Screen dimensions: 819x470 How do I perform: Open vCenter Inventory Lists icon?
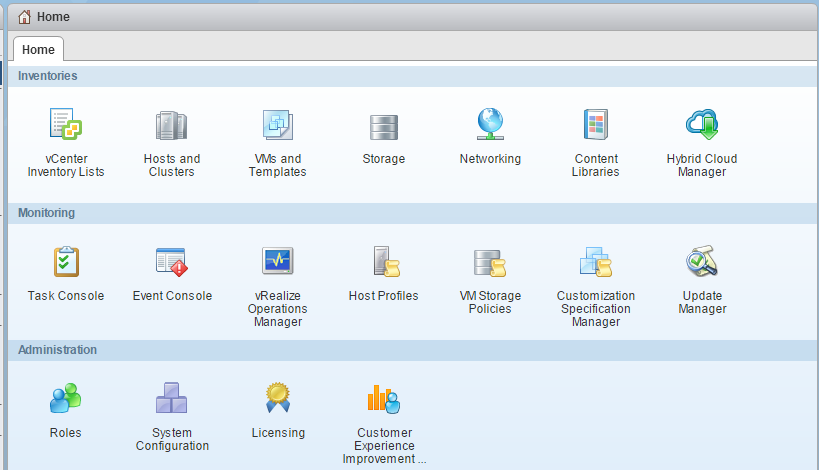pos(66,125)
